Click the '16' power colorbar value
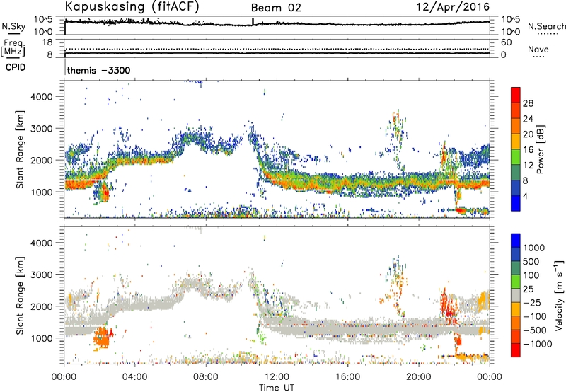The width and height of the screenshot is (566, 392). [x=528, y=150]
